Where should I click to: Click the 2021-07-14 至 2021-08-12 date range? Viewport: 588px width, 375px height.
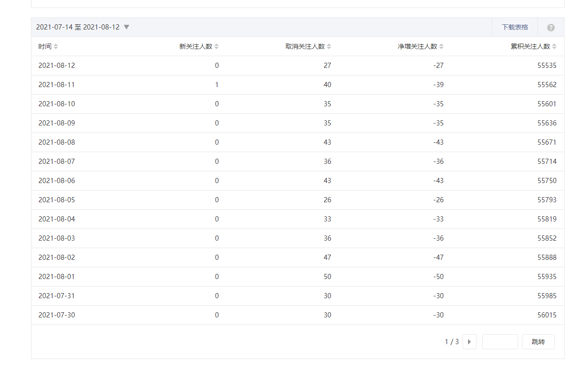[x=78, y=27]
